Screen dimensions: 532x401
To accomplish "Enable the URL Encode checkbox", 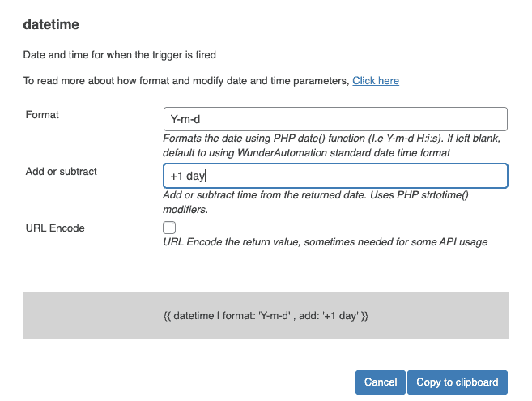I will point(169,228).
